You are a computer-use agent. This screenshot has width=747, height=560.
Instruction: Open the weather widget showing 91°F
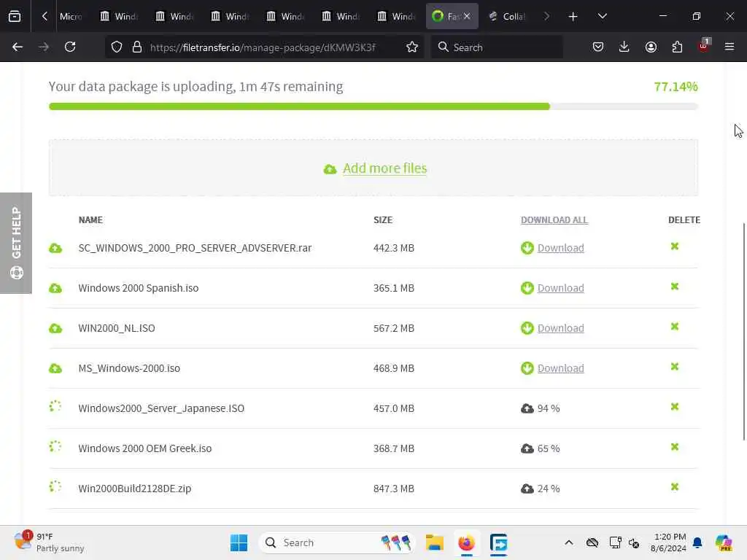(49, 542)
